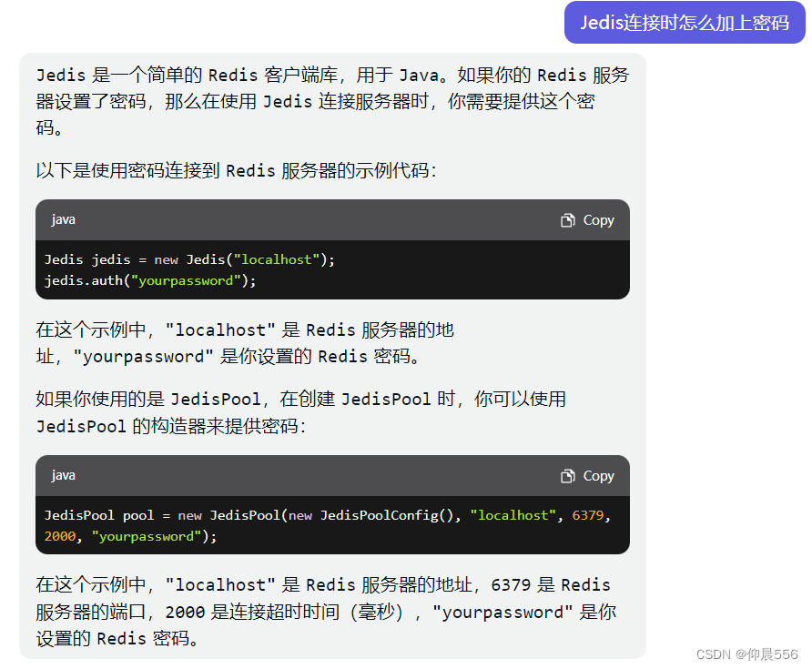Viewport: 812px width, 669px height.
Task: Click the keyword new in the JedisPool constructor
Action: [x=189, y=514]
